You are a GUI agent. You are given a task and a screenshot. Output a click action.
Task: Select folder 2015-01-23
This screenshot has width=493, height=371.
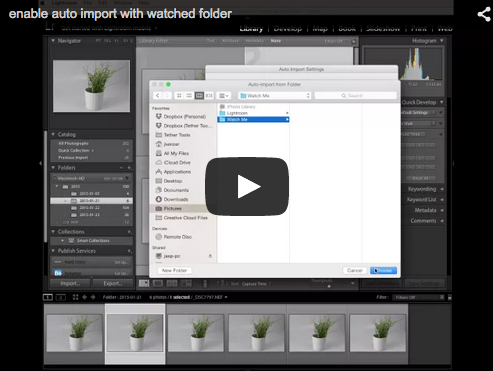click(x=91, y=215)
